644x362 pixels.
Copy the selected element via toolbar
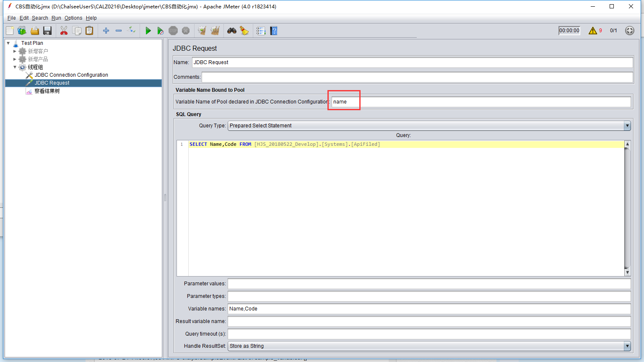77,31
